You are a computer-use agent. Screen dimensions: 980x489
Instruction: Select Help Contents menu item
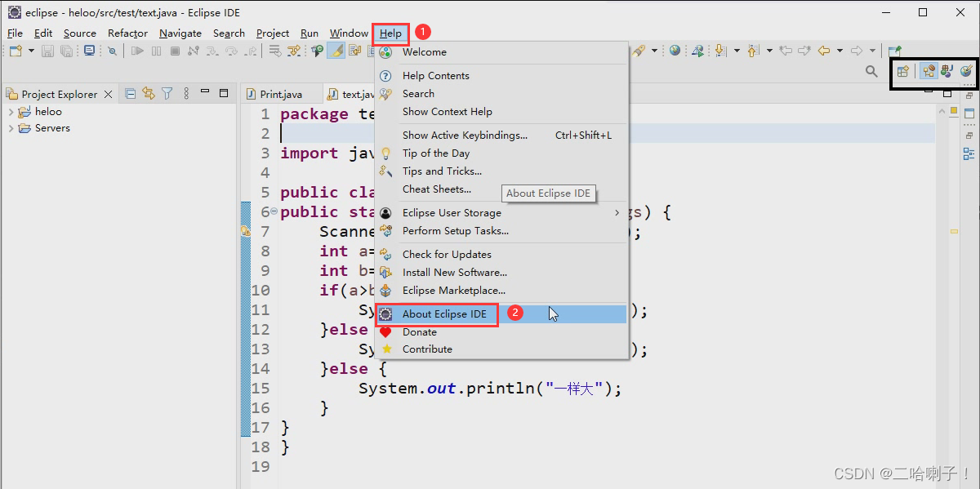point(501,75)
